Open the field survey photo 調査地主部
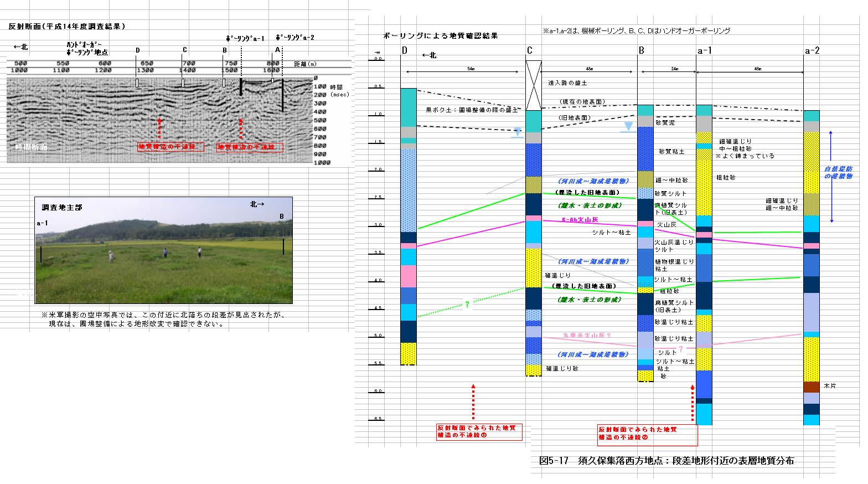 [163, 250]
